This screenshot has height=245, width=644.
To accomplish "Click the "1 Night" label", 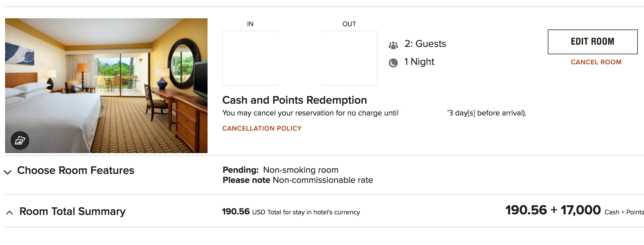I will (419, 62).
